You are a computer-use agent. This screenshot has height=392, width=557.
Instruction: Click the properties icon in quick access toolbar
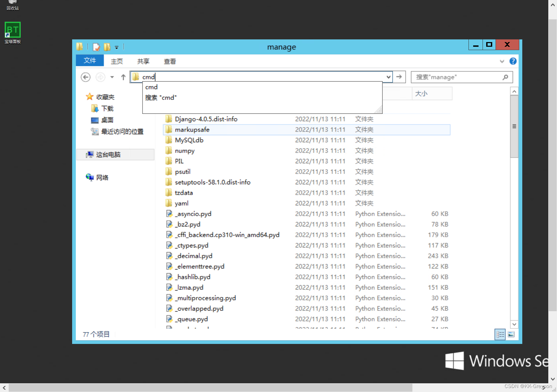[x=96, y=47]
